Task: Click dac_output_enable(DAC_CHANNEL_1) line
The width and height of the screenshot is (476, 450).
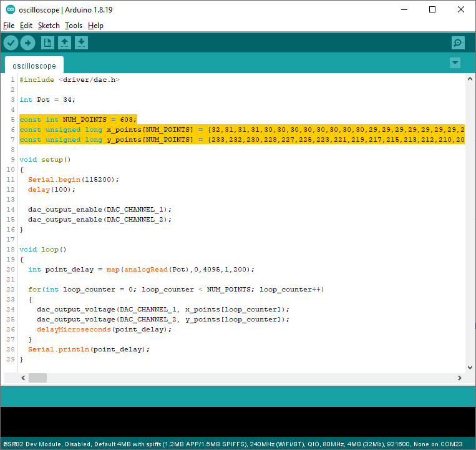Action: 100,210
